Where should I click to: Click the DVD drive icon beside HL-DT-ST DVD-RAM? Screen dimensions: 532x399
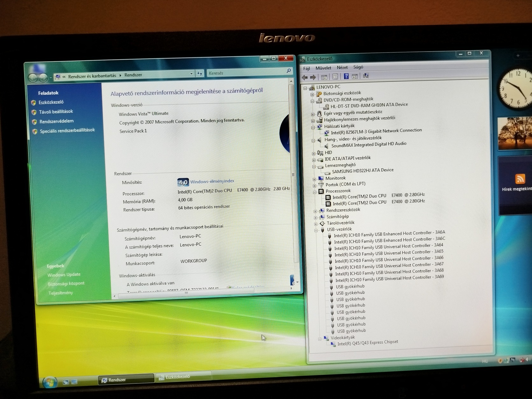(x=326, y=106)
